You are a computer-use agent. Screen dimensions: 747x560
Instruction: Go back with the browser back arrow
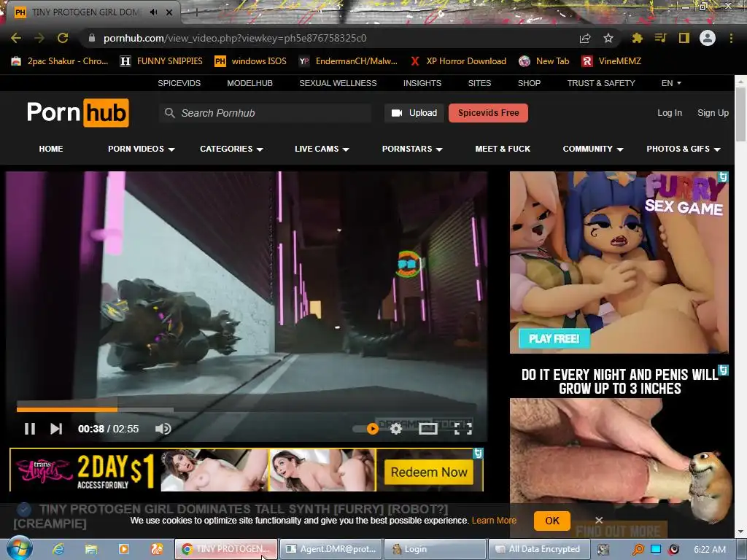pyautogui.click(x=16, y=38)
